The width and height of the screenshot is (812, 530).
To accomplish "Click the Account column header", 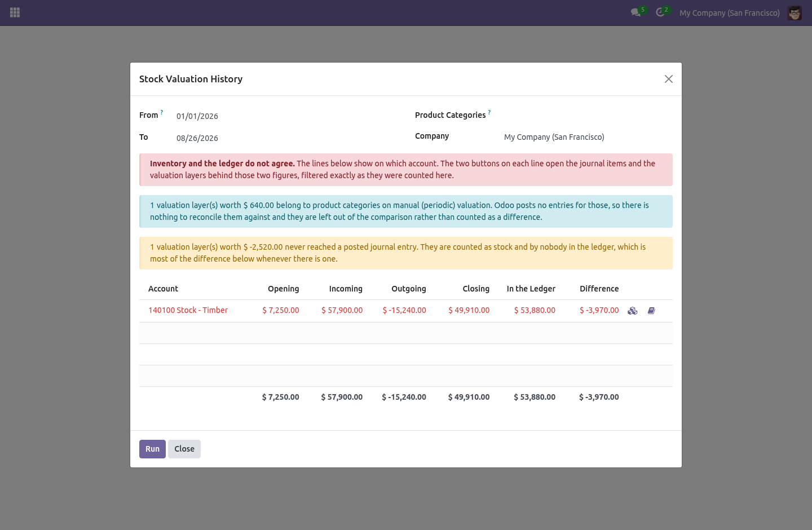I will (163, 289).
